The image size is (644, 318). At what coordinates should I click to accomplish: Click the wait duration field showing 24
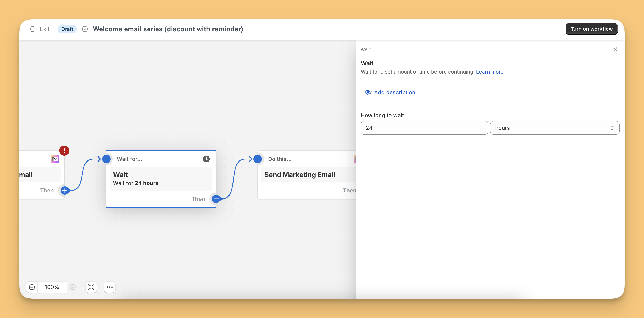[424, 128]
